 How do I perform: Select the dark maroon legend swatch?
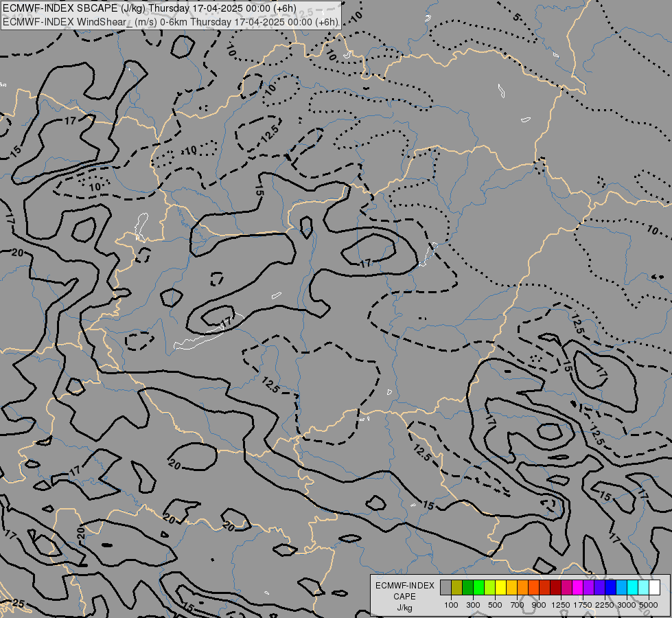pos(555,587)
